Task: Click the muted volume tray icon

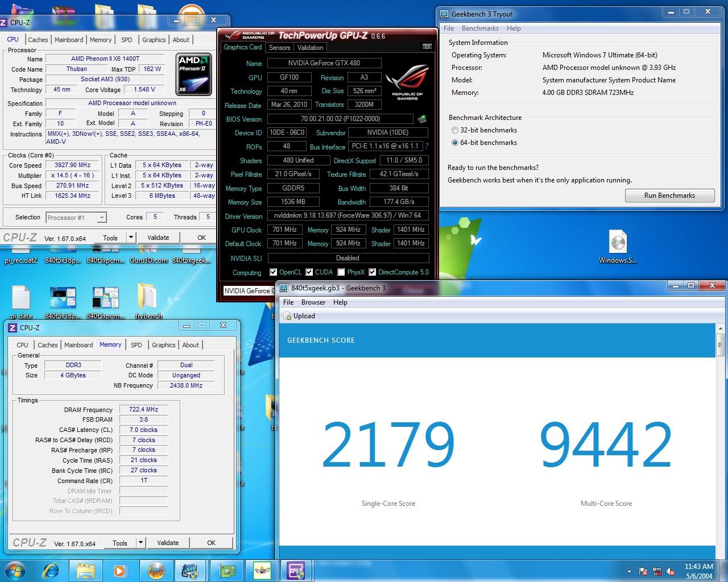Action: [671, 571]
